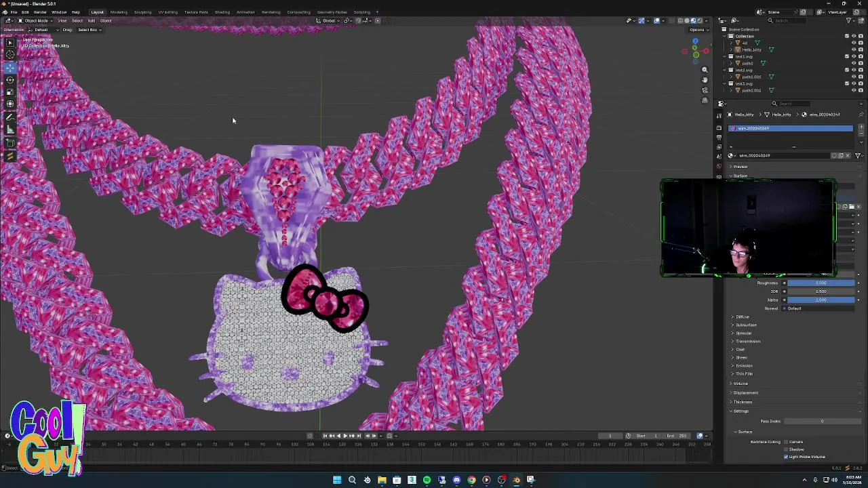Image resolution: width=868 pixels, height=488 pixels.
Task: Toggle the camera view icon in viewport
Action: click(x=705, y=90)
